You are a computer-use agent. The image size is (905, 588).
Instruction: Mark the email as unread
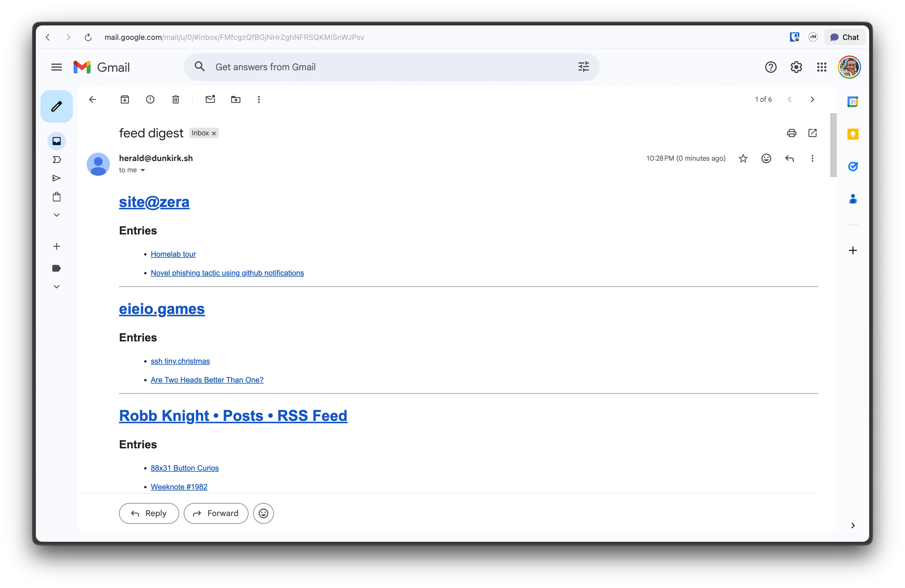coord(210,100)
